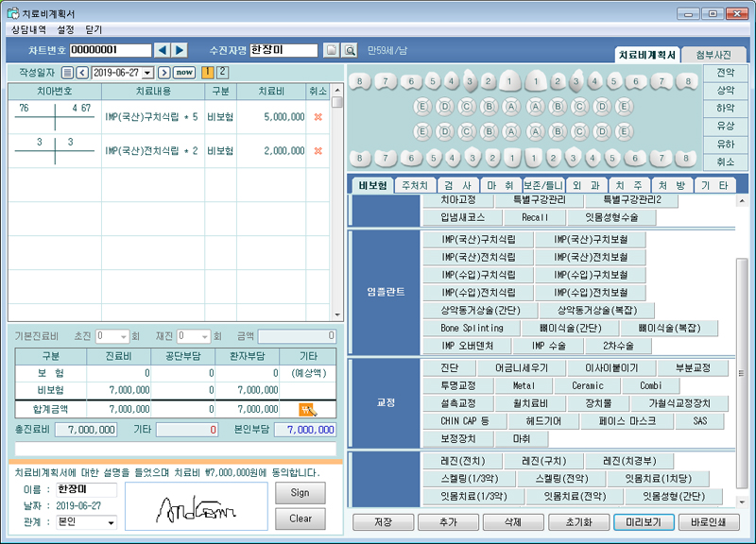756x544 pixels.
Task: Open the date list icon next to 작성일자
Action: tap(67, 73)
